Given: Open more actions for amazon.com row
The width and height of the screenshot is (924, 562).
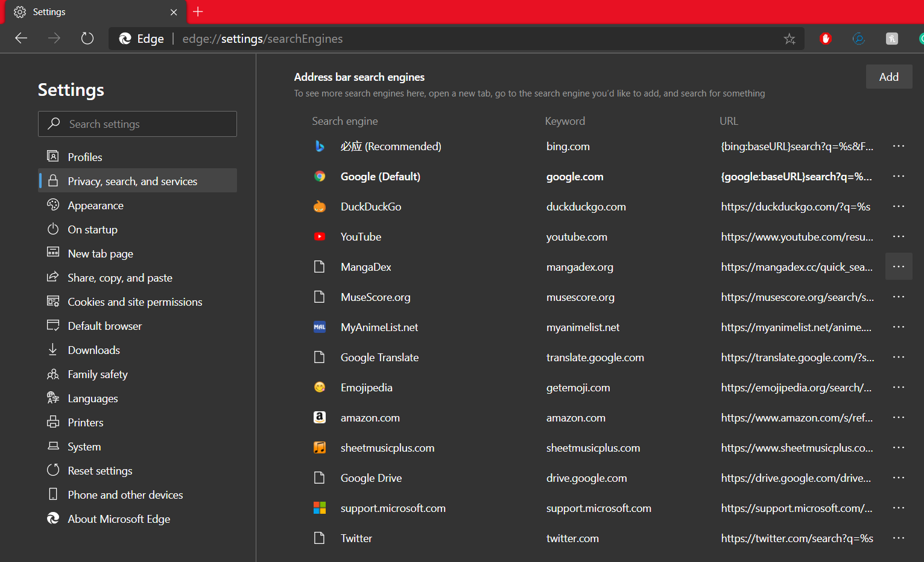Looking at the screenshot, I should [899, 417].
